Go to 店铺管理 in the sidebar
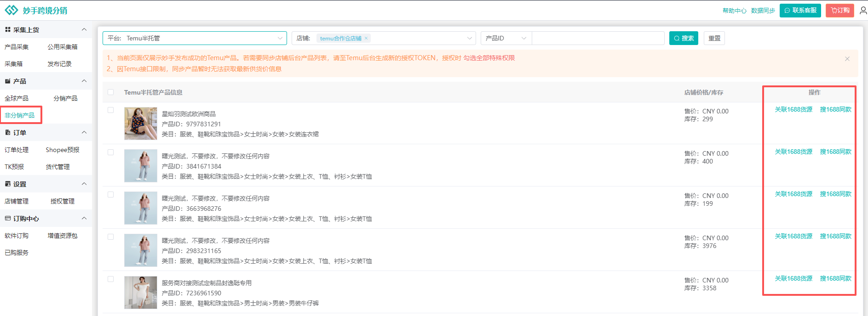Screen dimensions: 868x316 (17, 201)
